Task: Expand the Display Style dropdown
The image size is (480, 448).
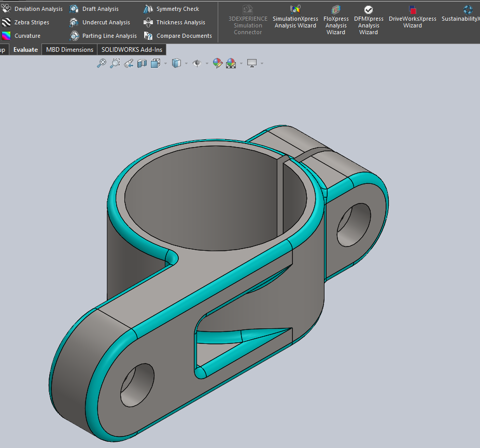Action: pos(186,63)
